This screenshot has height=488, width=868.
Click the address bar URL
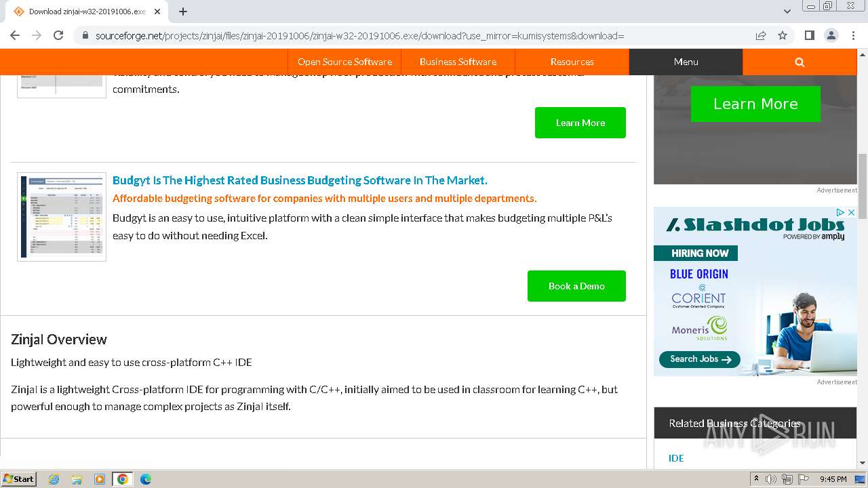pyautogui.click(x=359, y=35)
